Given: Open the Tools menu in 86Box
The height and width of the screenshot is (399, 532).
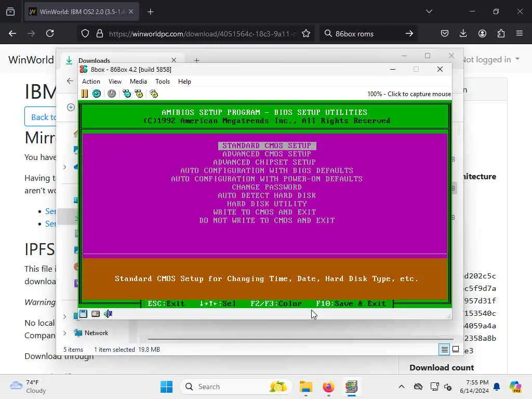Looking at the screenshot, I should (163, 82).
